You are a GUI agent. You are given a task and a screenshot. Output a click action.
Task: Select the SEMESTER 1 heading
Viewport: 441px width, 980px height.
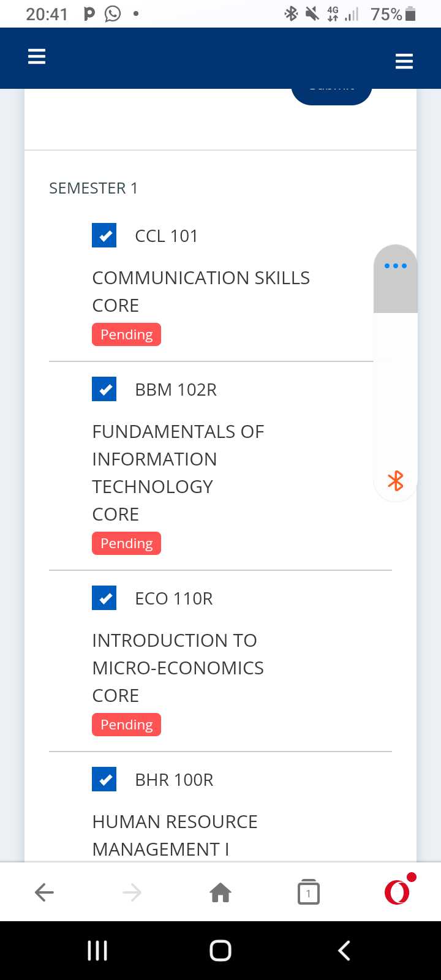tap(93, 188)
